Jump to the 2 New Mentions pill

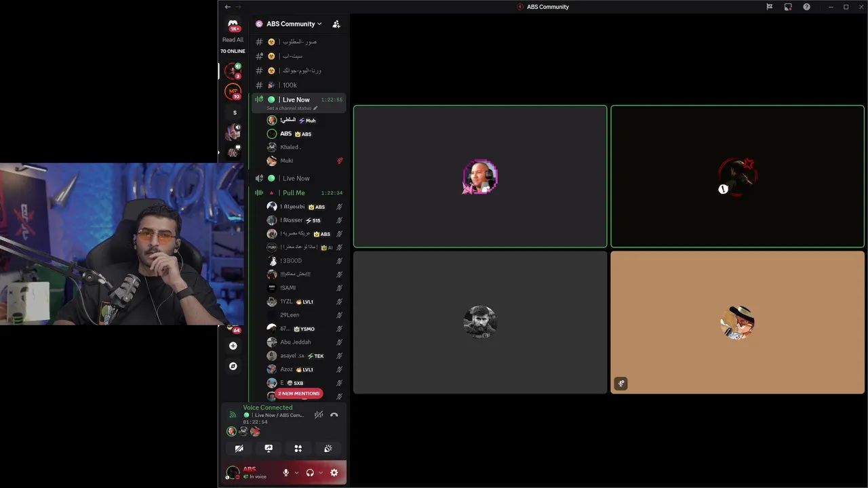[x=299, y=393]
